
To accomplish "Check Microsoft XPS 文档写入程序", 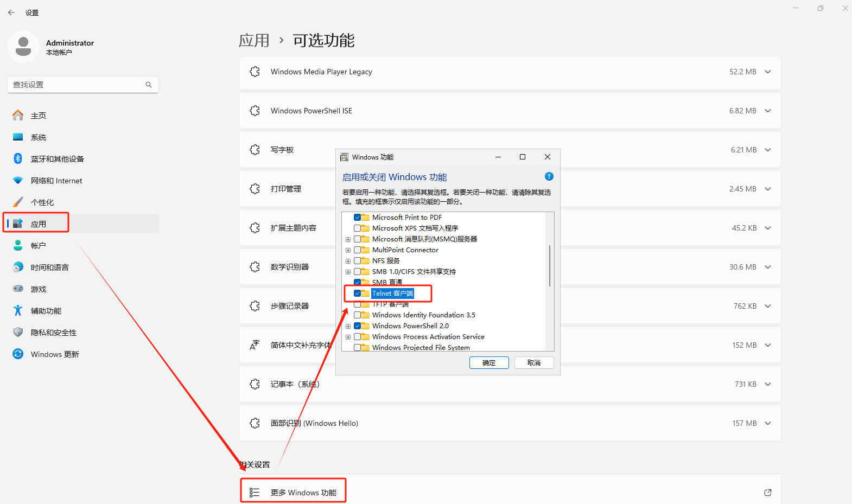I will [x=358, y=228].
